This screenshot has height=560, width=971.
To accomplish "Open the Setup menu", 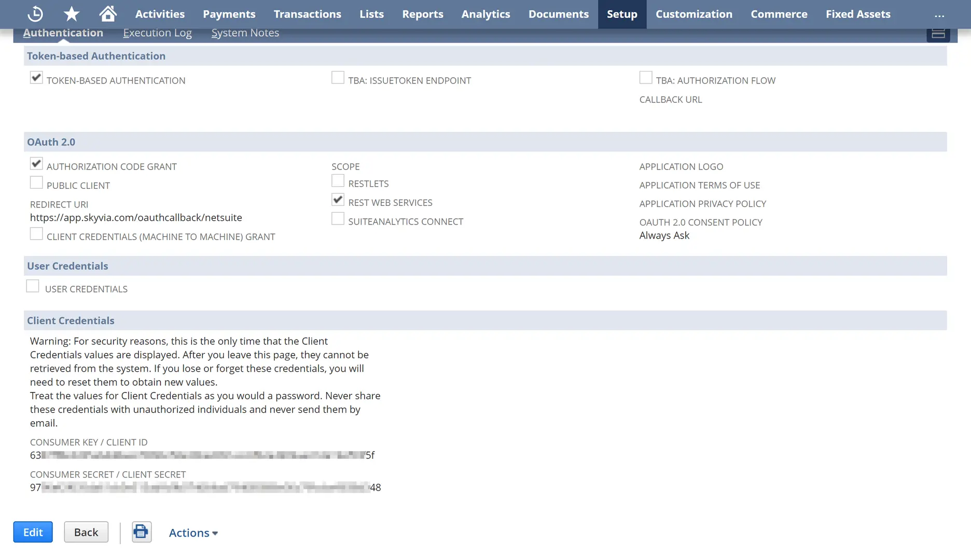I will pos(622,14).
